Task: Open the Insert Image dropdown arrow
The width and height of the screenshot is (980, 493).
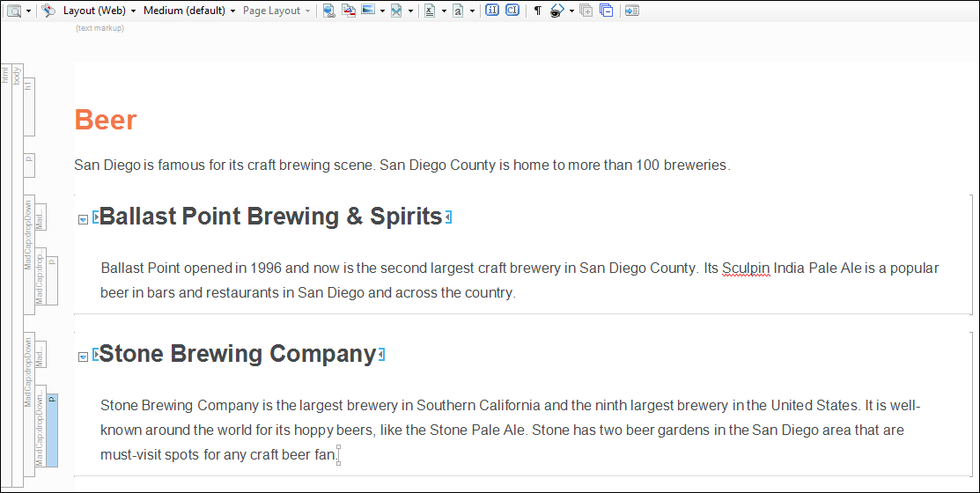Action: (x=382, y=11)
